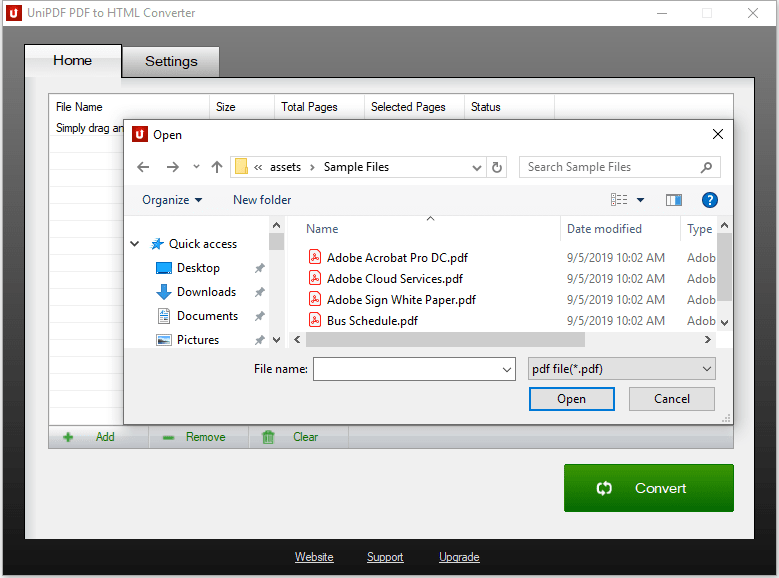
Task: Click the Selected Pages column header
Action: [x=414, y=107]
